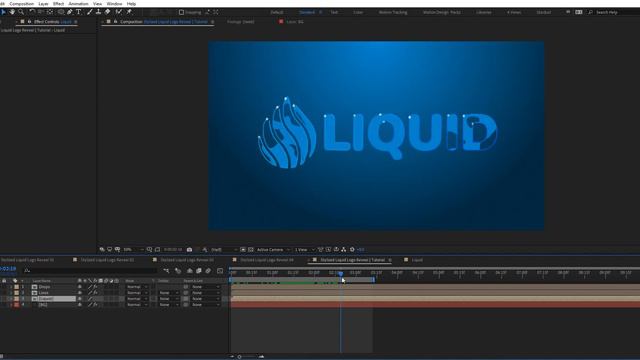Open the composition mini-flowchart icon
Image resolution: width=640 pixels, height=360 pixels.
coord(166,271)
